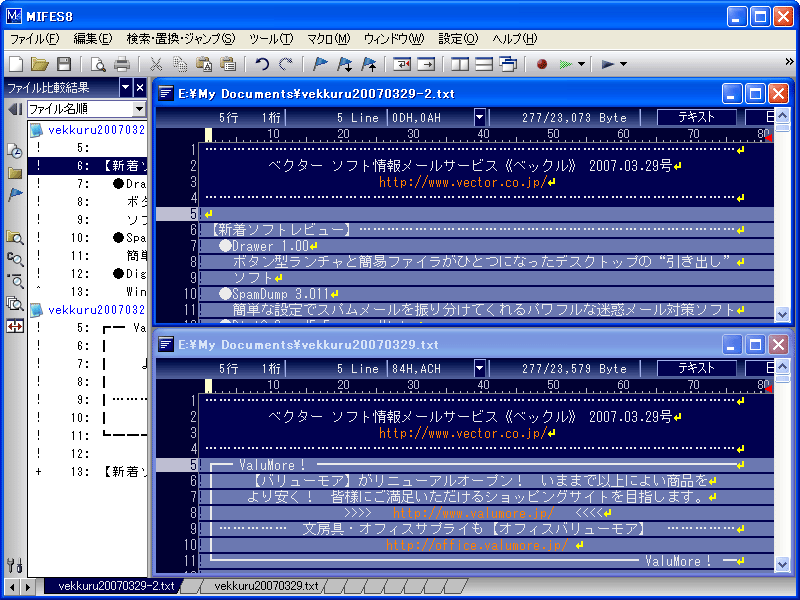Split windows horizontally from the toolbar
Image resolution: width=800 pixels, height=600 pixels.
(x=484, y=64)
